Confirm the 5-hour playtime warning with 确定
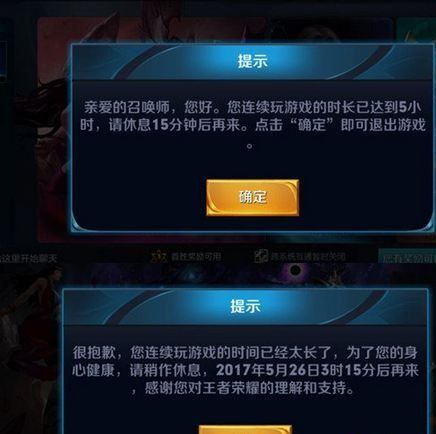This screenshot has width=436, height=434. pos(252,197)
